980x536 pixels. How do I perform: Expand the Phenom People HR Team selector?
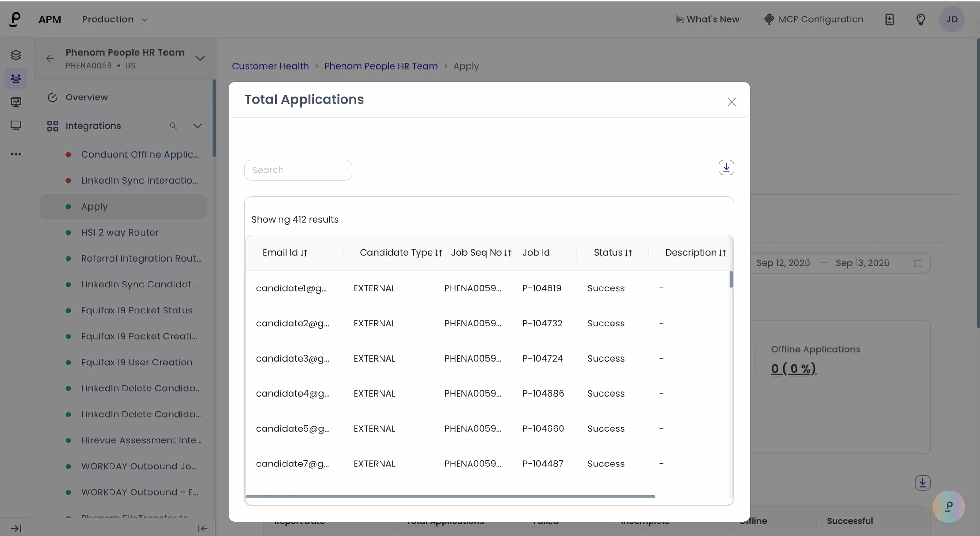point(200,58)
